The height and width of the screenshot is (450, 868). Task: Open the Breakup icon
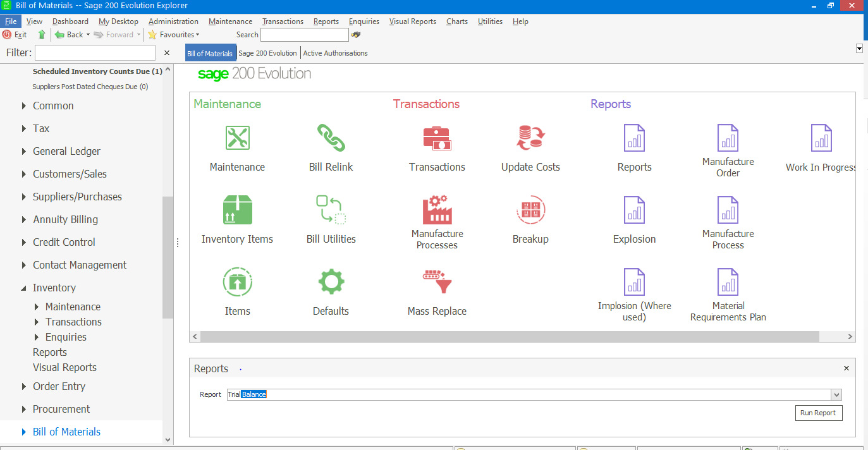(530, 210)
